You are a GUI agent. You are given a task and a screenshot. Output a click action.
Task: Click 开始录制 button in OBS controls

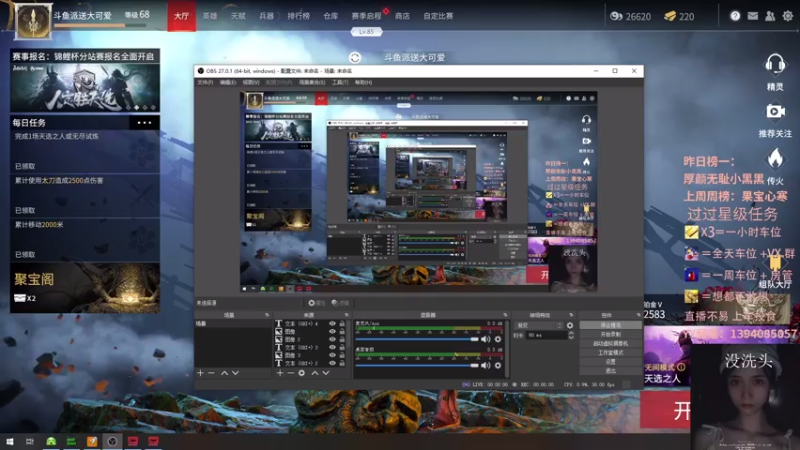click(x=610, y=334)
